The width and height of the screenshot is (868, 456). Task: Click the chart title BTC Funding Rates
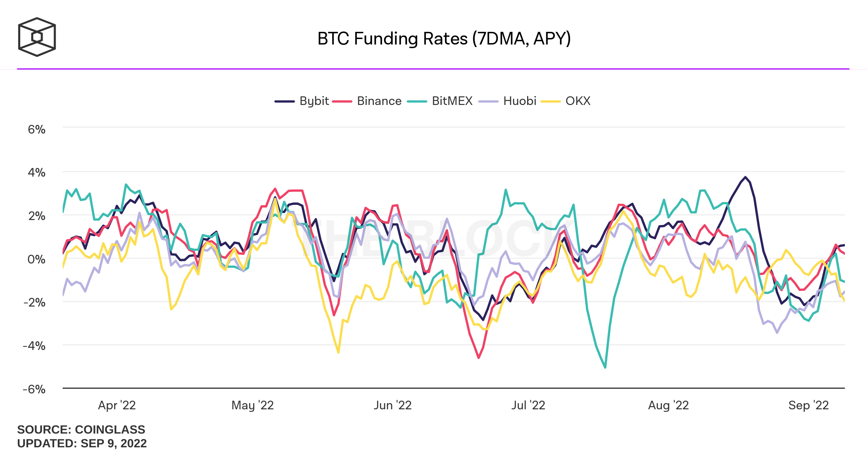pyautogui.click(x=444, y=39)
